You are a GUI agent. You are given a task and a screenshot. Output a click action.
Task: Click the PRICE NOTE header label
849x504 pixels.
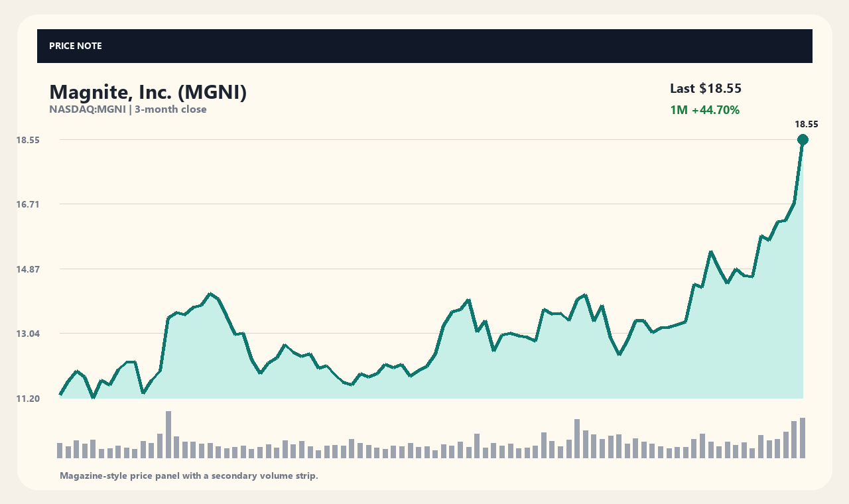(x=76, y=46)
